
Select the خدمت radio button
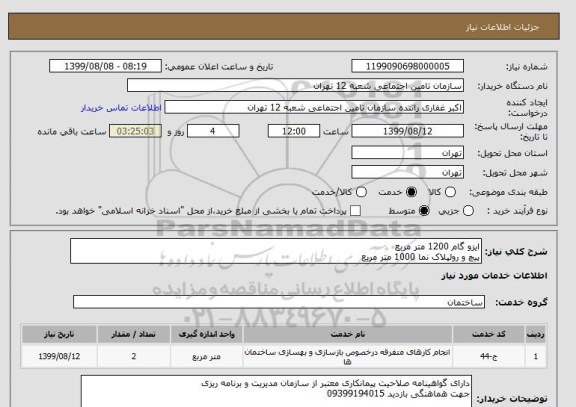click(411, 192)
